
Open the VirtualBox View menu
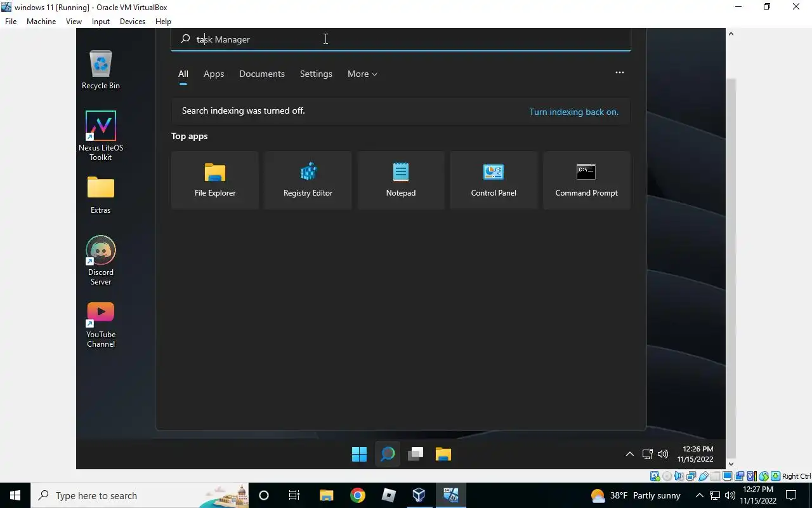(x=74, y=22)
